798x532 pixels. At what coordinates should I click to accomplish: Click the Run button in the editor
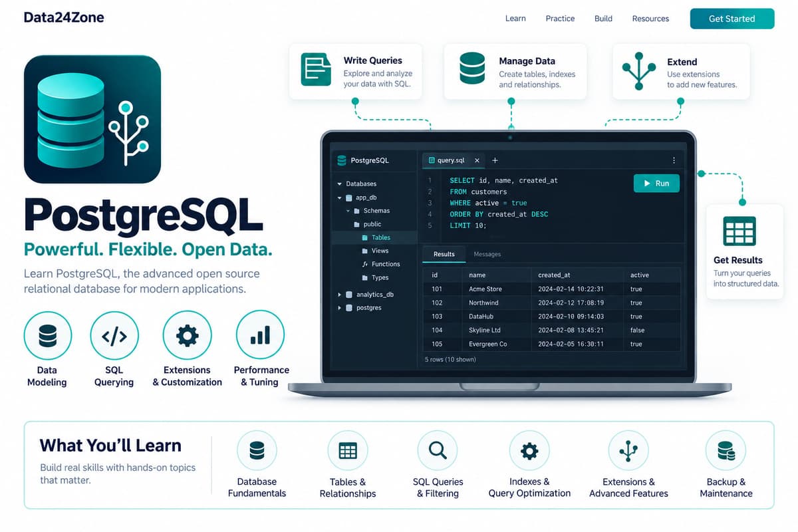click(x=656, y=184)
